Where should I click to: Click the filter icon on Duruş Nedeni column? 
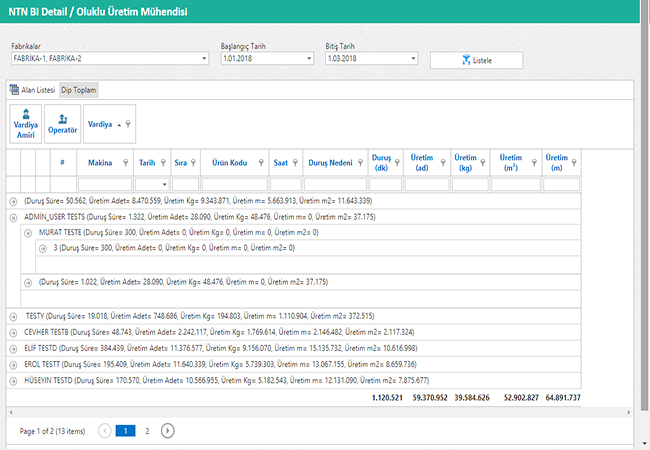357,162
